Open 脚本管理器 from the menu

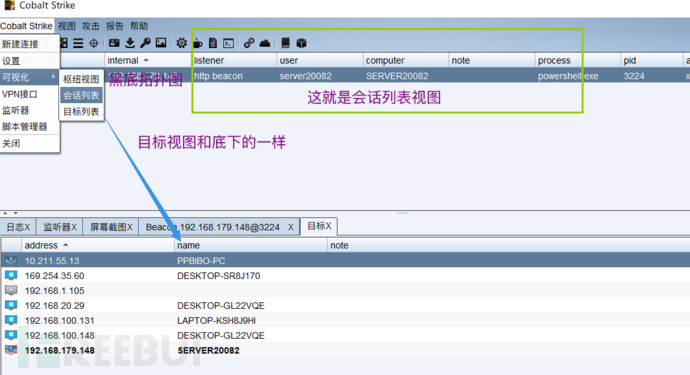29,127
